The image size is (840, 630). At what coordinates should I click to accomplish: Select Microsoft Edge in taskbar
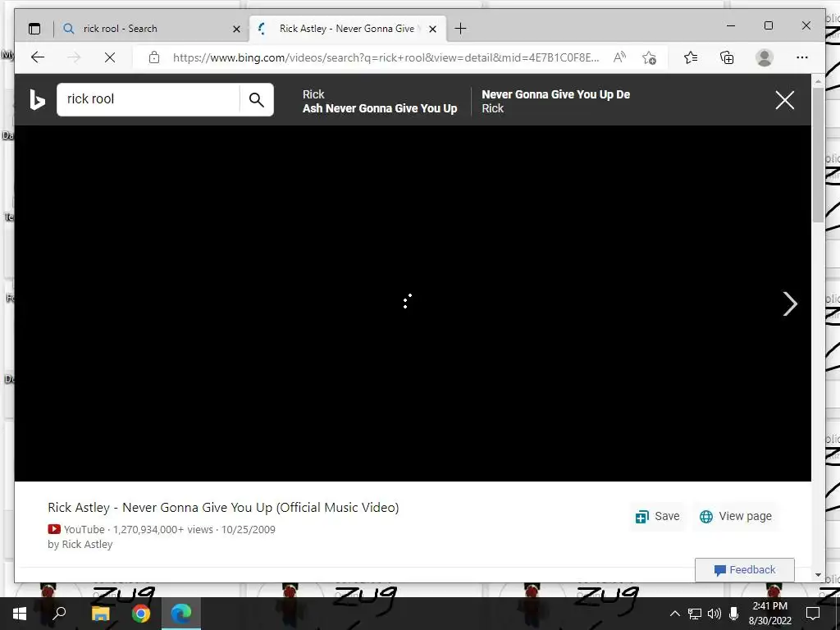[181, 614]
